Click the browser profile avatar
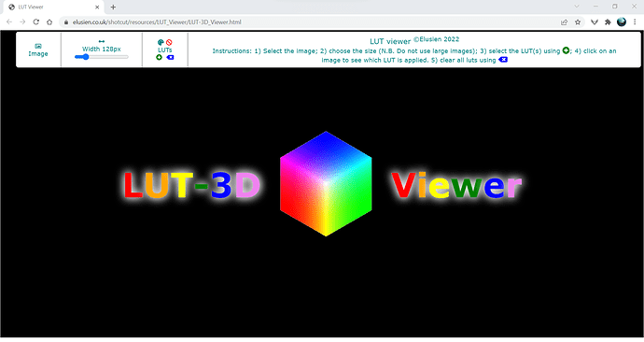 (x=622, y=22)
